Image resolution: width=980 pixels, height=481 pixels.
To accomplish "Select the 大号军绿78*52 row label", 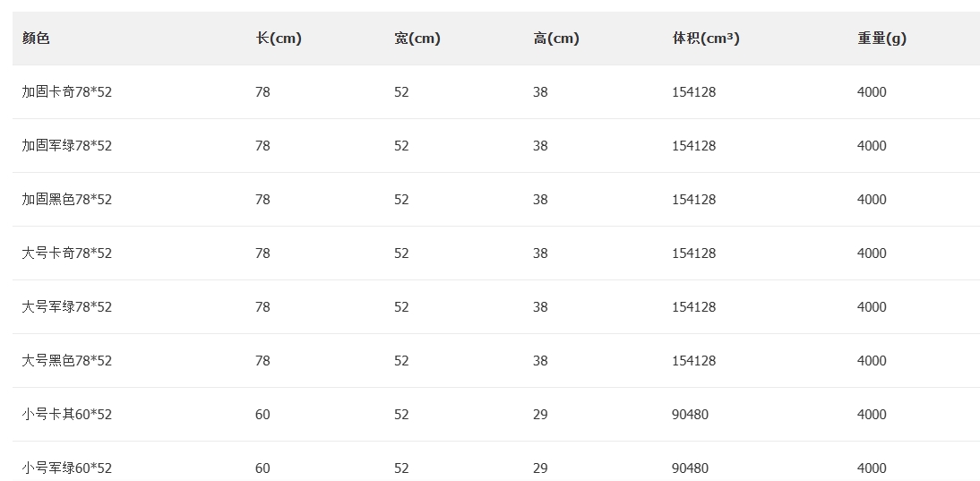I will point(67,306).
